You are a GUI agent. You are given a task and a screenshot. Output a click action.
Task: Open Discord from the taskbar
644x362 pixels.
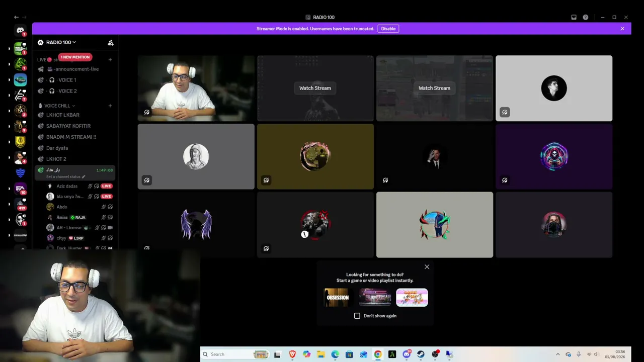(407, 354)
